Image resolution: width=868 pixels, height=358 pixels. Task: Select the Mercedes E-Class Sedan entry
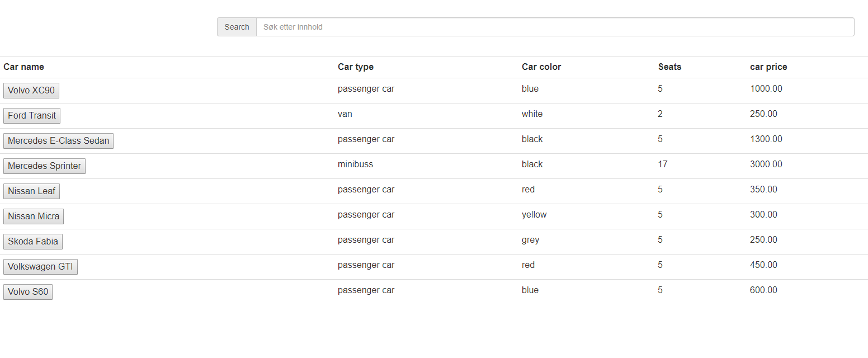tap(58, 140)
